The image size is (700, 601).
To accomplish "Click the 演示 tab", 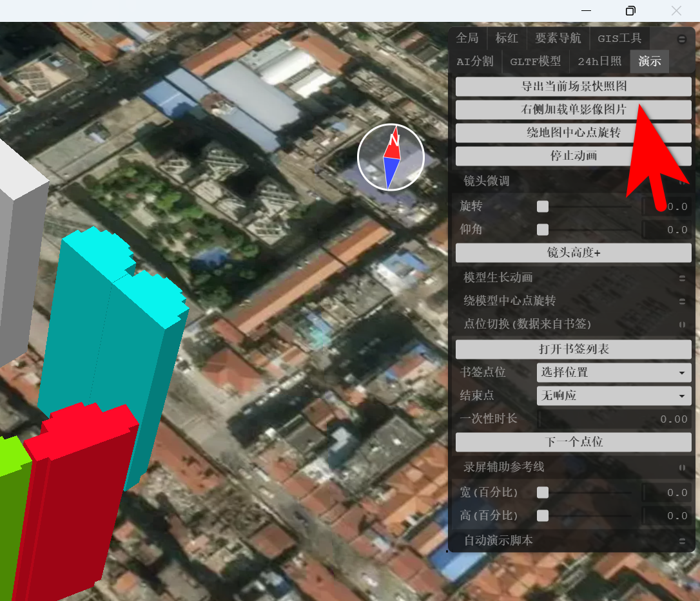I will [x=650, y=61].
